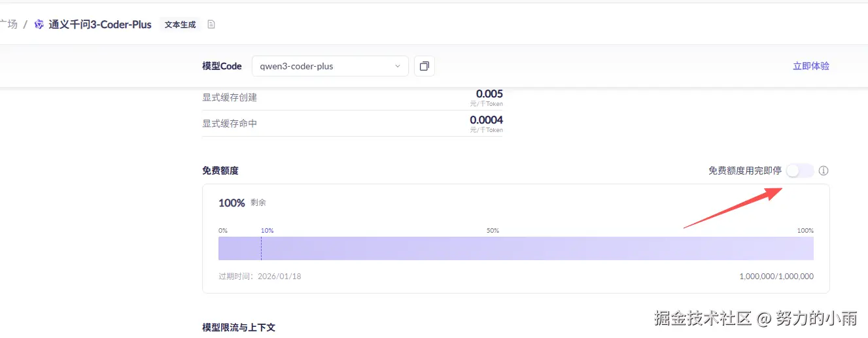868x338 pixels.
Task: Click the 文本生成 tag
Action: point(181,25)
